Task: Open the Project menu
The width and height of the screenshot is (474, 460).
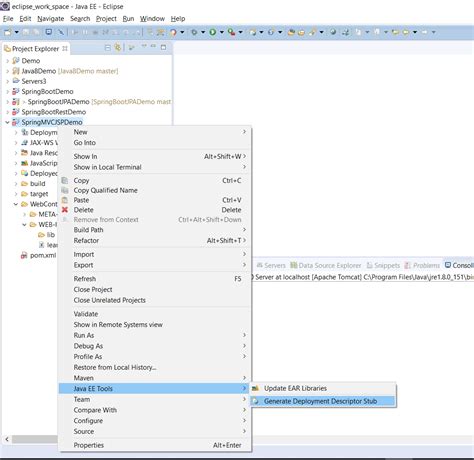Action: (106, 19)
